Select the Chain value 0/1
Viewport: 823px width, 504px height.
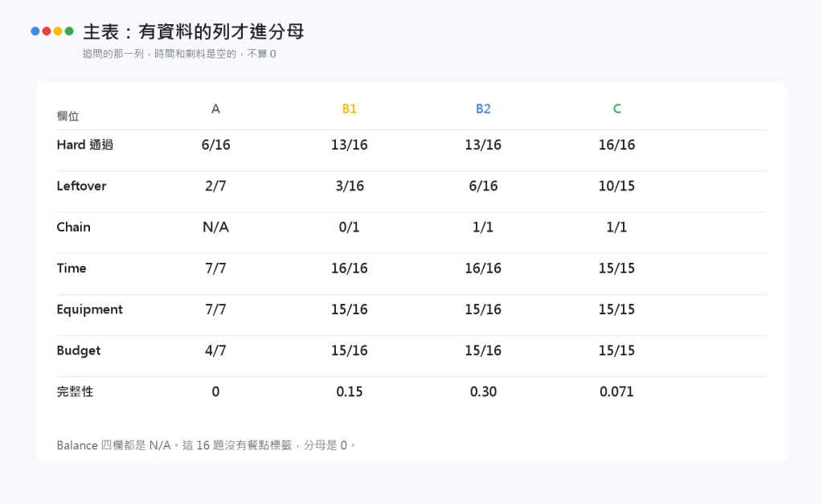point(350,227)
